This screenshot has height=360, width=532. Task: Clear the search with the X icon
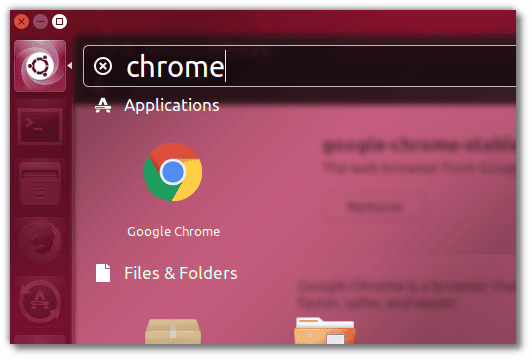pos(103,66)
